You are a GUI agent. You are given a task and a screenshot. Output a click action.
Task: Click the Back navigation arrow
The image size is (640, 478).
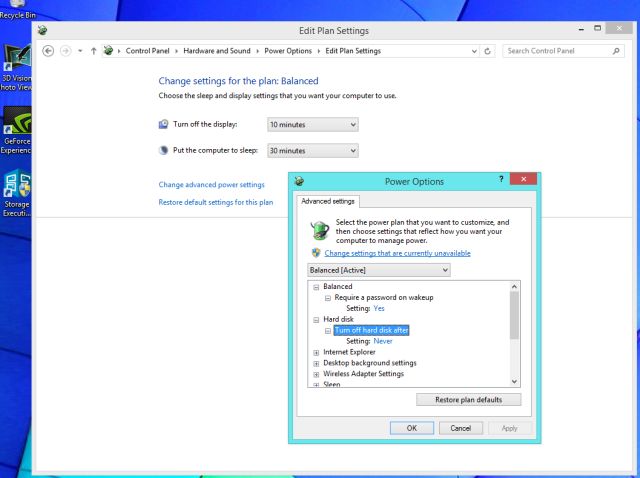point(50,51)
